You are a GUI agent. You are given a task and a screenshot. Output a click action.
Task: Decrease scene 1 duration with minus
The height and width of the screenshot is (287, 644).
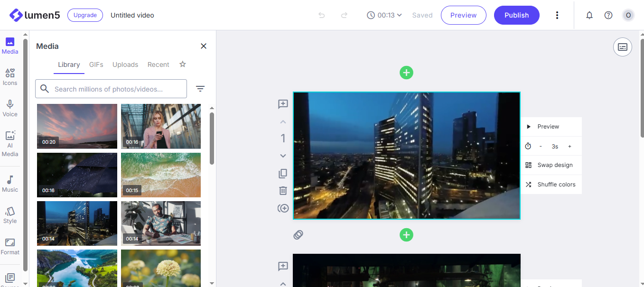point(541,147)
